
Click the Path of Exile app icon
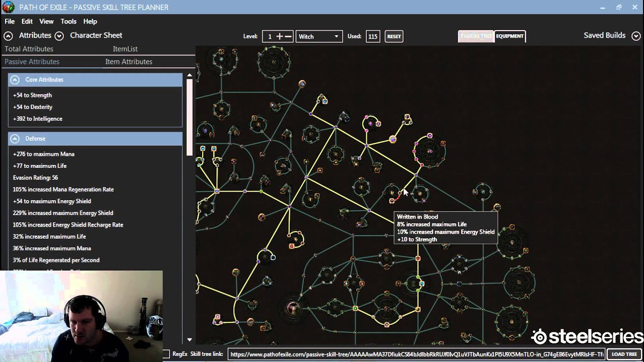[x=8, y=7]
